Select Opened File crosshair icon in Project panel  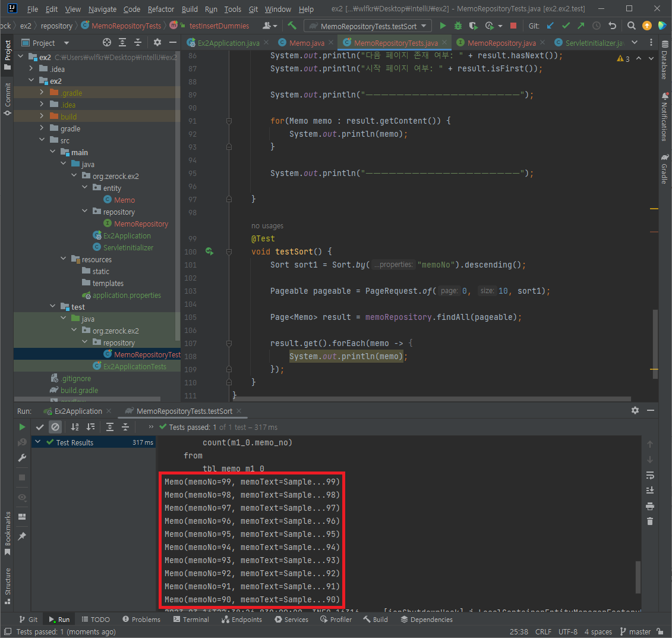tap(107, 42)
